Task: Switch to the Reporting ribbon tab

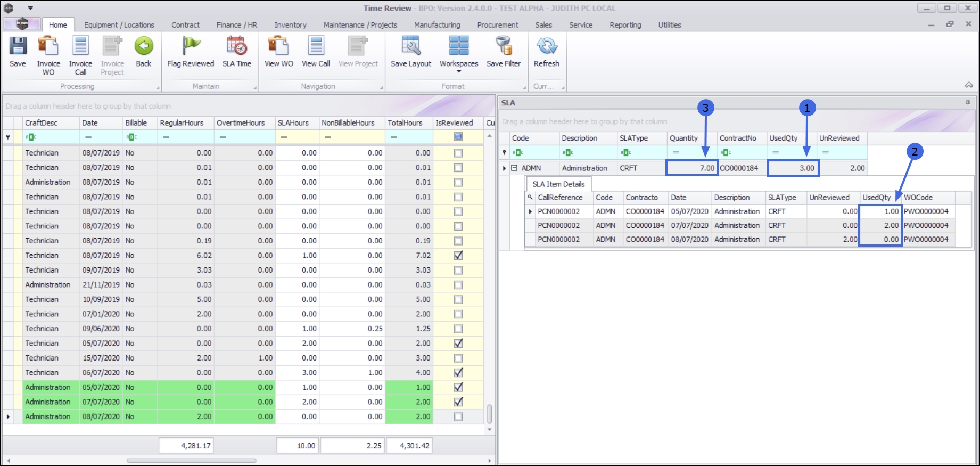Action: 625,25
